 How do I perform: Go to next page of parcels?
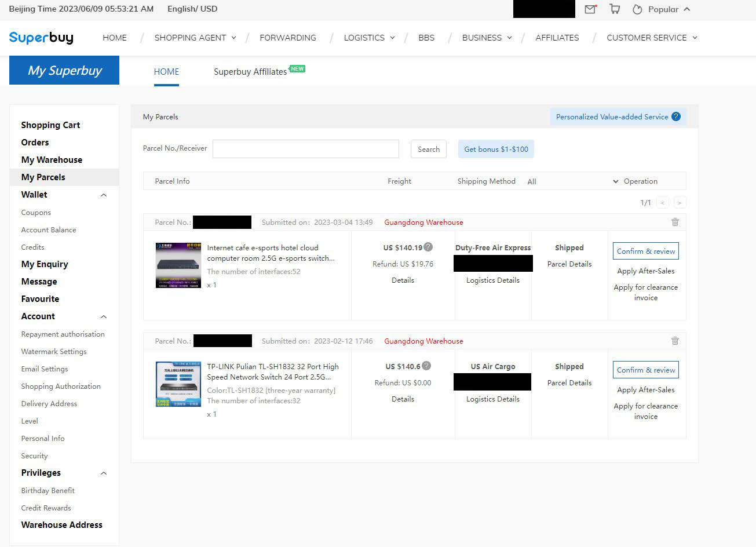coord(680,202)
